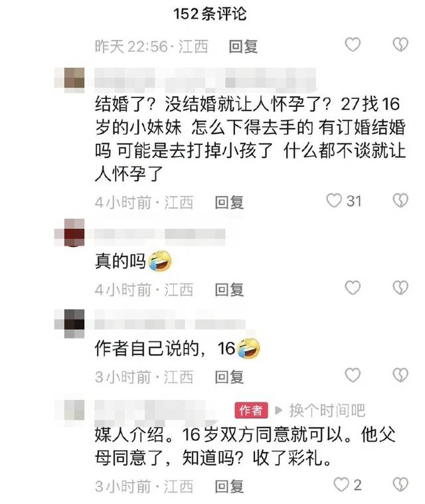
Task: Dislike the long comment about 27找16岁
Action: (400, 201)
